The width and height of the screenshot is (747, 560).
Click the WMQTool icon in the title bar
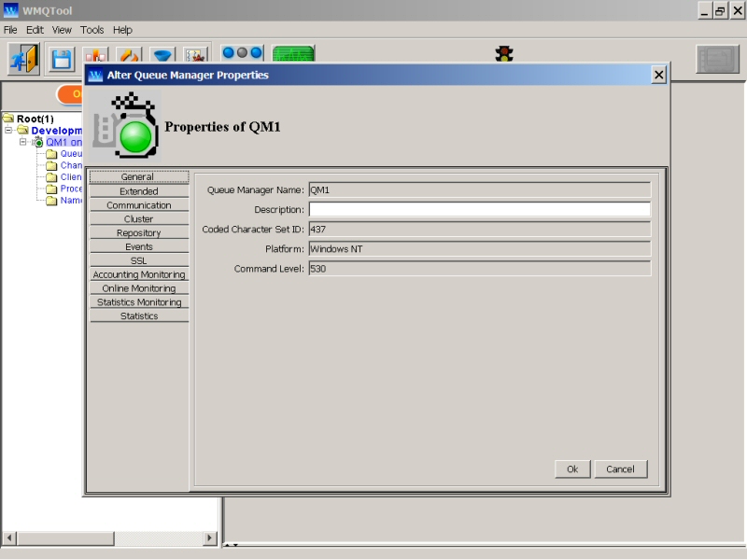pos(10,10)
